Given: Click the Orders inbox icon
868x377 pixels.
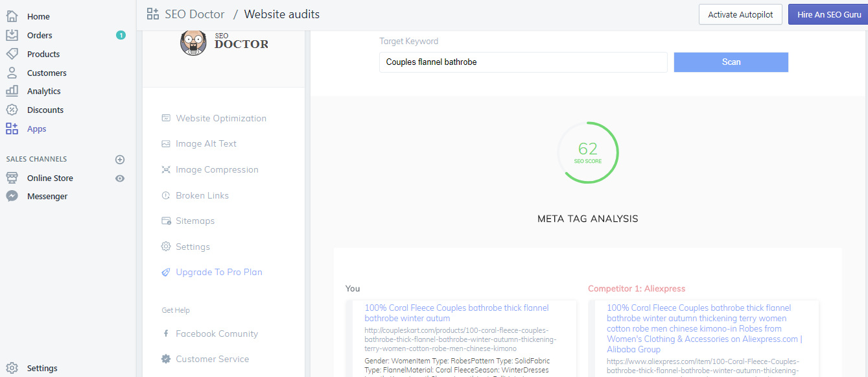Looking at the screenshot, I should point(12,35).
